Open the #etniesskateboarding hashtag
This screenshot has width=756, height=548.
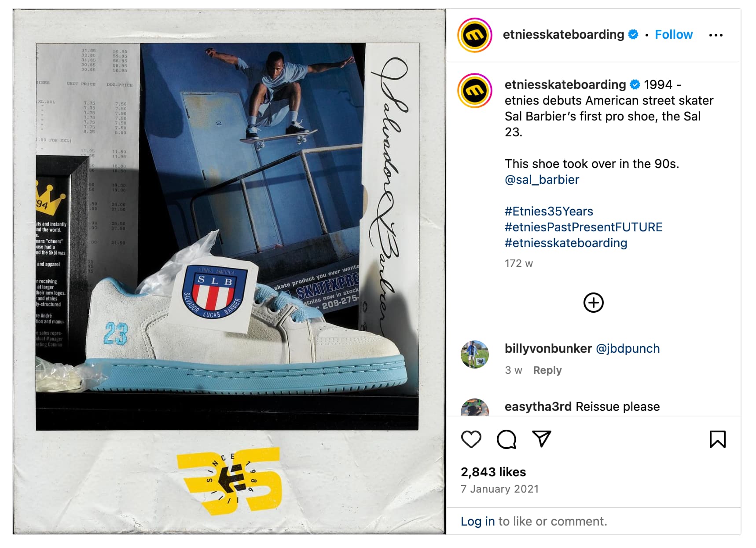(x=566, y=243)
